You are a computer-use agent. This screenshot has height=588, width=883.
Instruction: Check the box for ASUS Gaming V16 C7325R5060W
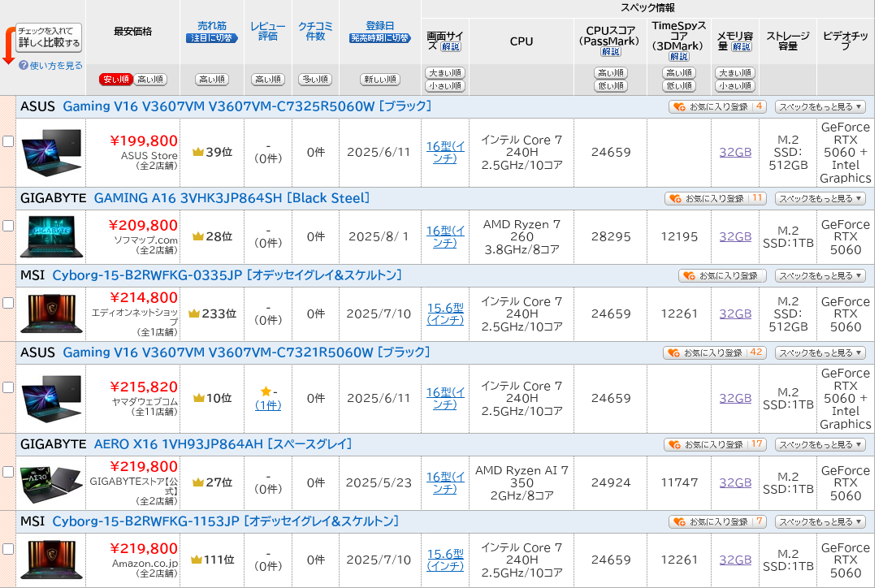click(8, 141)
